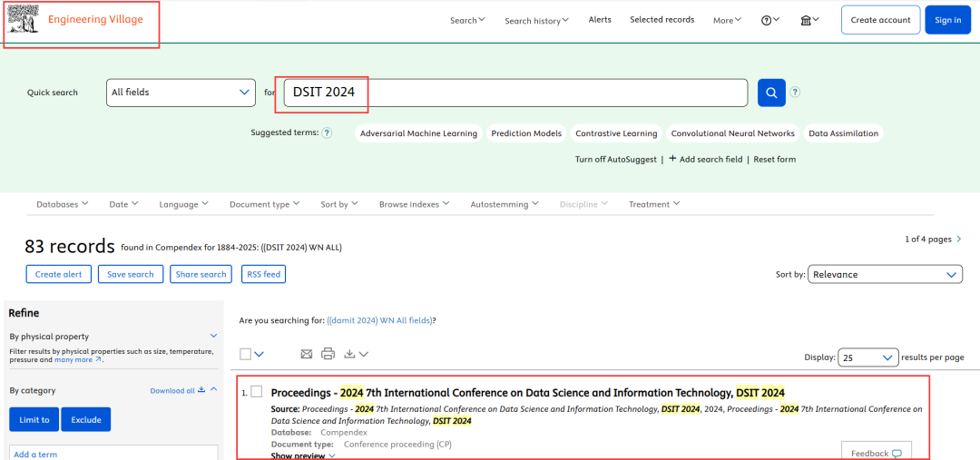Open the help icon beside the search button
Image resolution: width=980 pixels, height=460 pixels.
(795, 93)
